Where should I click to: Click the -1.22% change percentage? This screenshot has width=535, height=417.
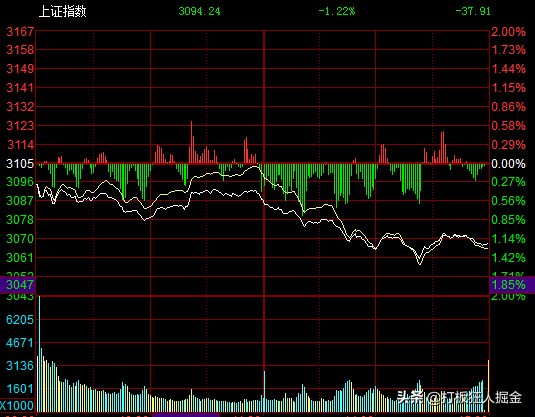click(336, 11)
